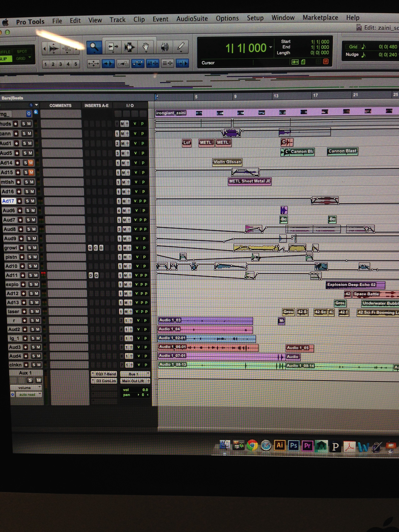
Task: Unmute the Ad15 track
Action: tap(31, 172)
